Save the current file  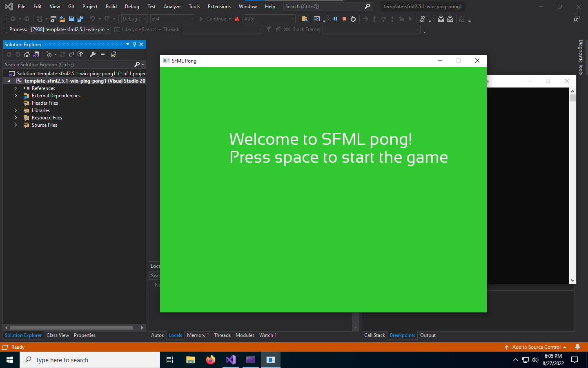coord(71,19)
